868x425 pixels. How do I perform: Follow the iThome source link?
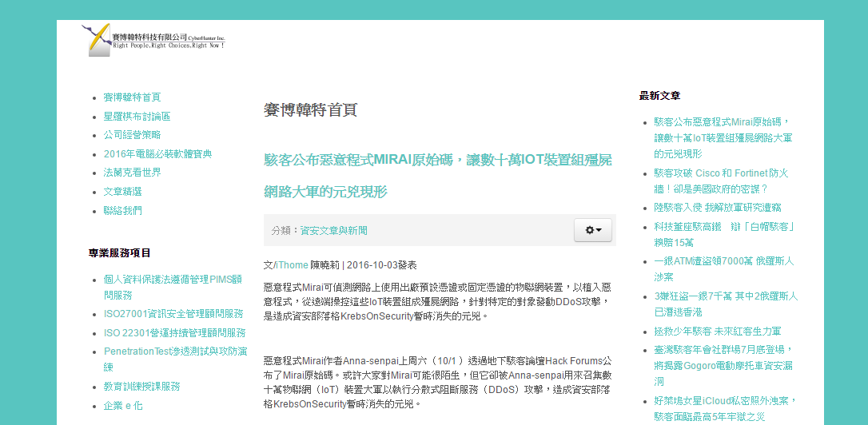(291, 265)
